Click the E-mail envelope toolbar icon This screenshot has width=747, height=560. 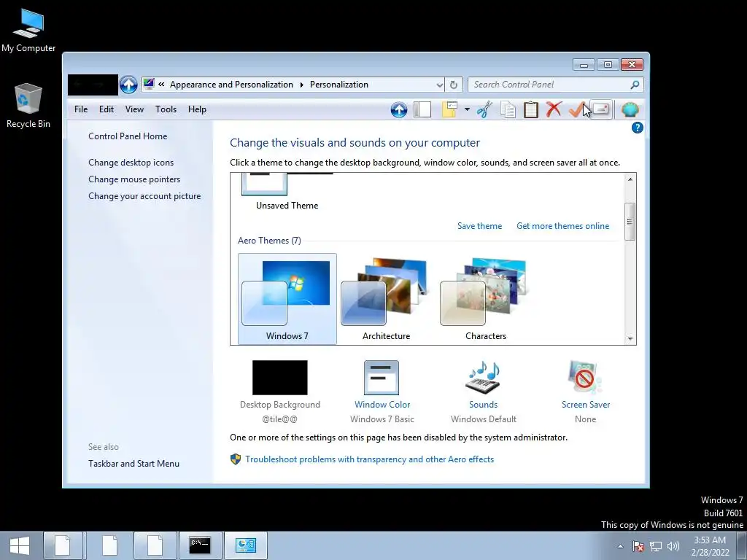601,110
